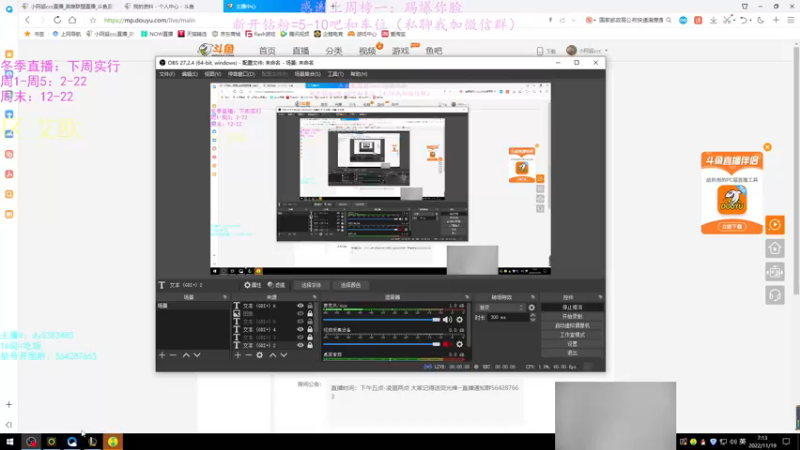Move selected source up with the arrow

click(x=272, y=355)
